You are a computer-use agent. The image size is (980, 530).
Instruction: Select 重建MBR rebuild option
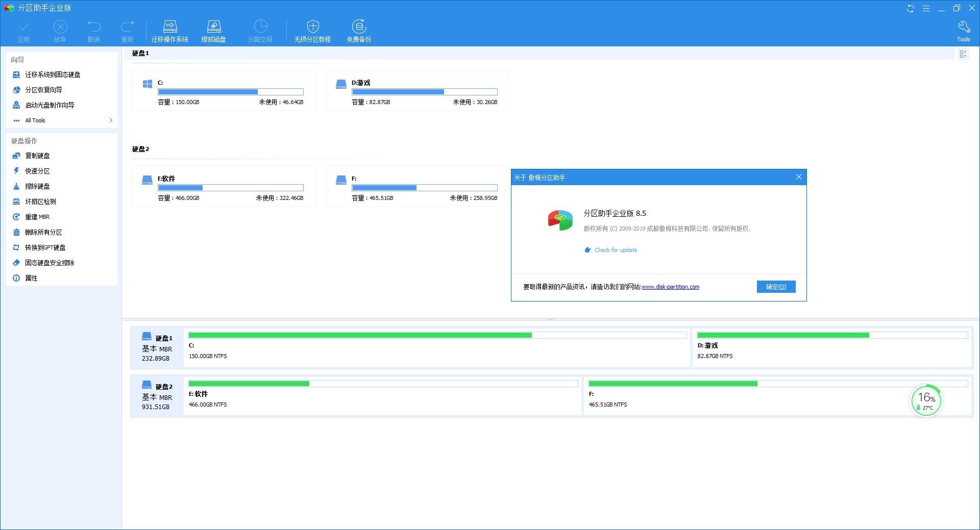click(37, 217)
